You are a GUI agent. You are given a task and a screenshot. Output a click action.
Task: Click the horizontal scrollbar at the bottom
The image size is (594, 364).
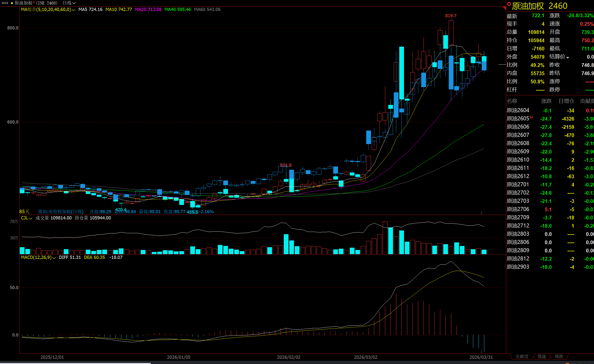coord(75,363)
